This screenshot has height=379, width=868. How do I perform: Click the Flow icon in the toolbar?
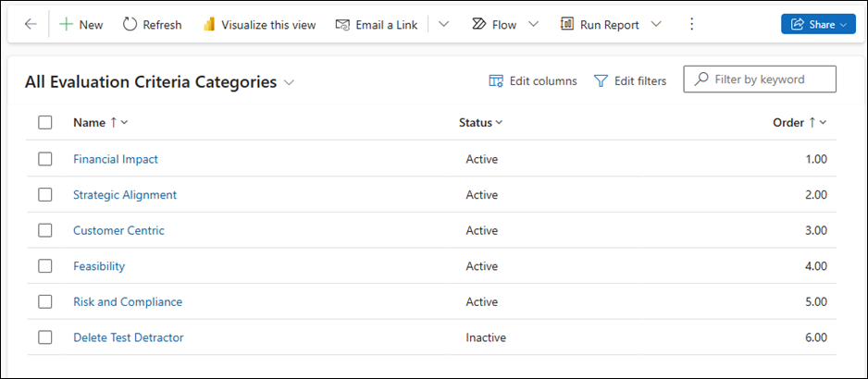pyautogui.click(x=478, y=25)
